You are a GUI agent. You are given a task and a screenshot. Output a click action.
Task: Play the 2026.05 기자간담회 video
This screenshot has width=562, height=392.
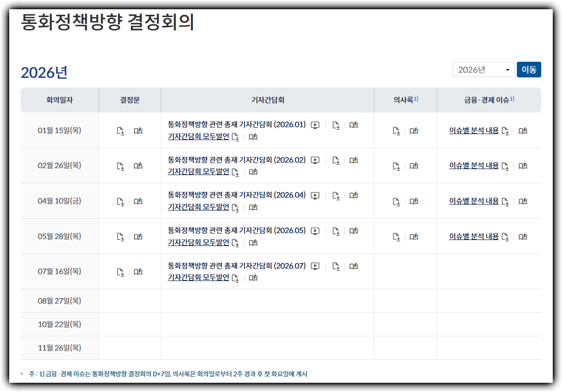[315, 231]
